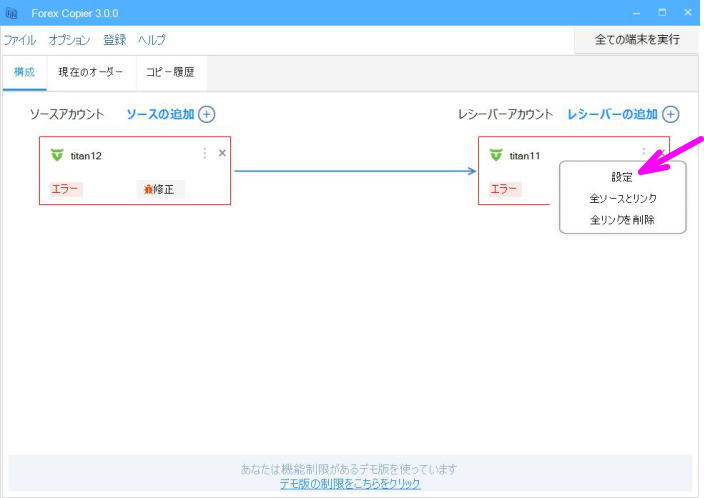Minimize the Forex Copier window
Screen dimensions: 704x498
636,13
